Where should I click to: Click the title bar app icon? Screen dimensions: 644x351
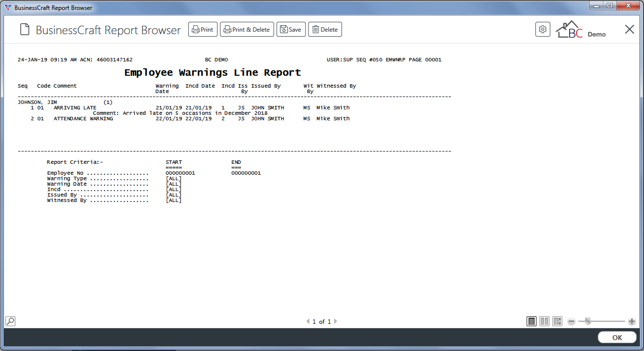[8, 7]
